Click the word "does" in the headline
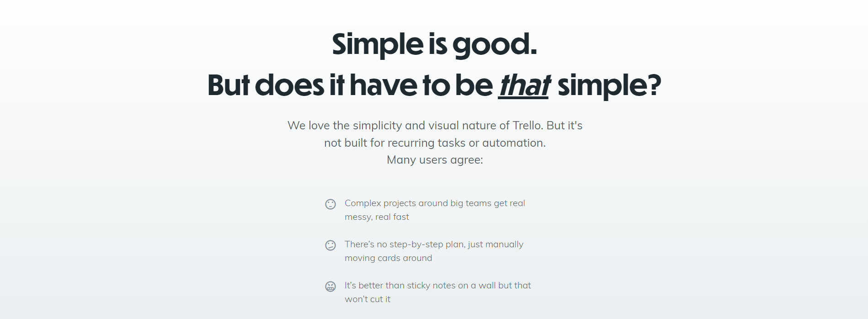The height and width of the screenshot is (319, 868). [x=289, y=85]
